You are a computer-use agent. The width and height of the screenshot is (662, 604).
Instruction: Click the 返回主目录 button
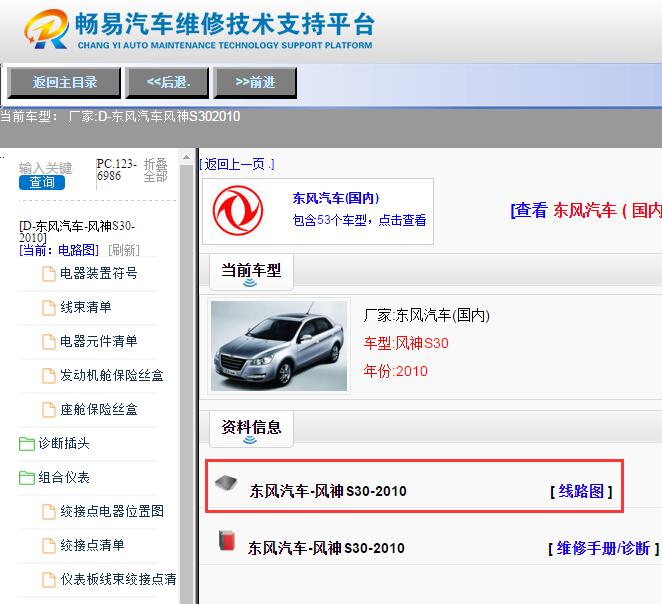point(65,82)
